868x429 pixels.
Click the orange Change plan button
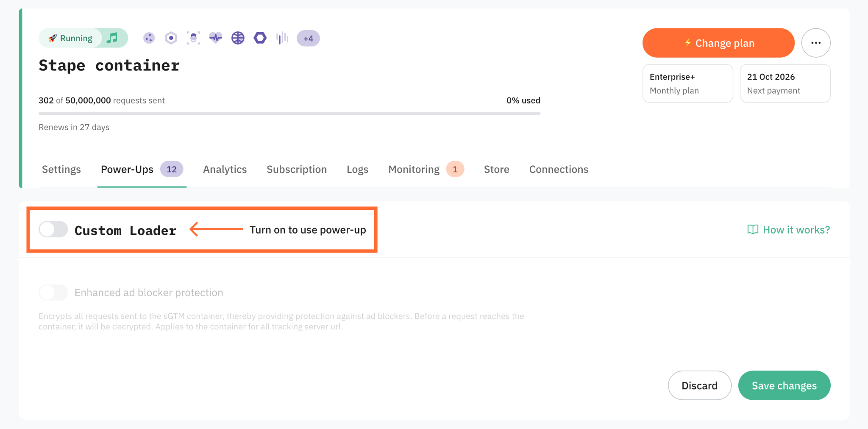click(x=718, y=43)
